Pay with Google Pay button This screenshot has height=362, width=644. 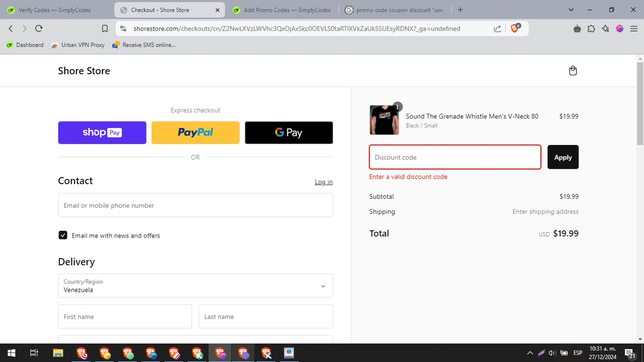point(289,133)
